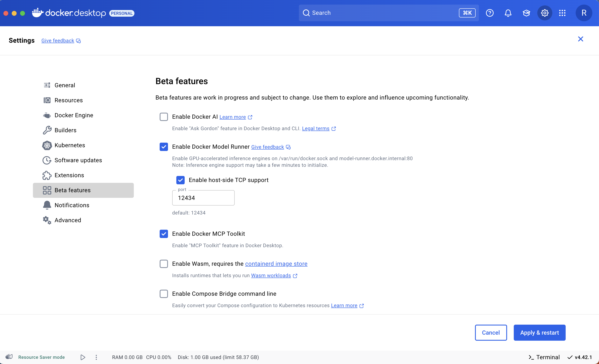The width and height of the screenshot is (599, 364).
Task: Open Software updates section
Action: point(83,160)
